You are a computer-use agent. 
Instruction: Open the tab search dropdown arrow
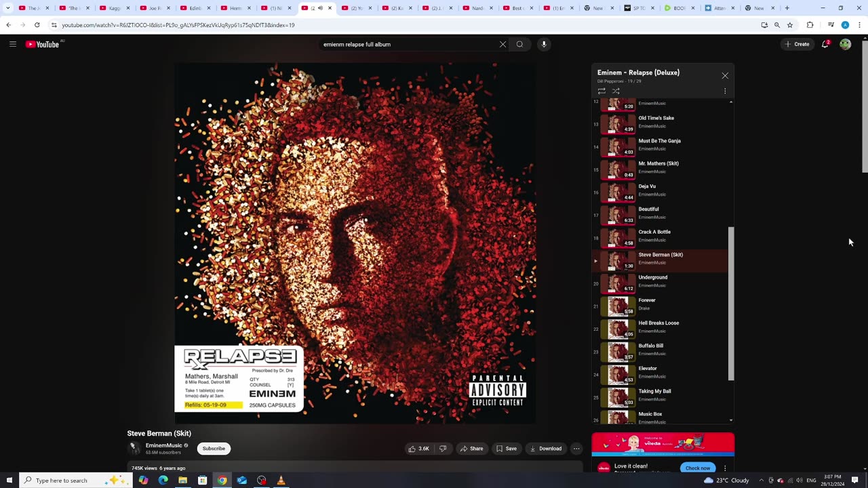8,8
